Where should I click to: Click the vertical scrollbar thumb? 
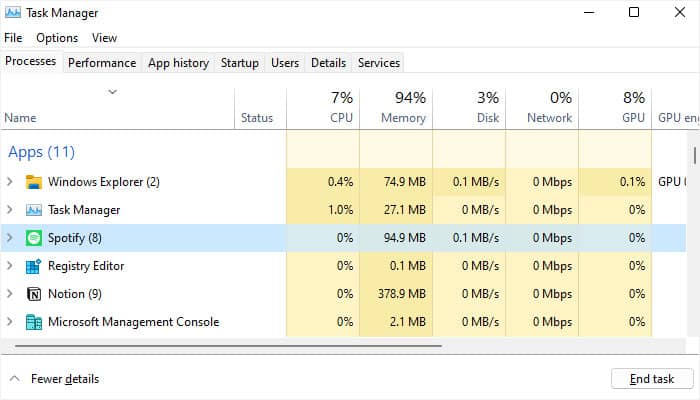(x=695, y=156)
